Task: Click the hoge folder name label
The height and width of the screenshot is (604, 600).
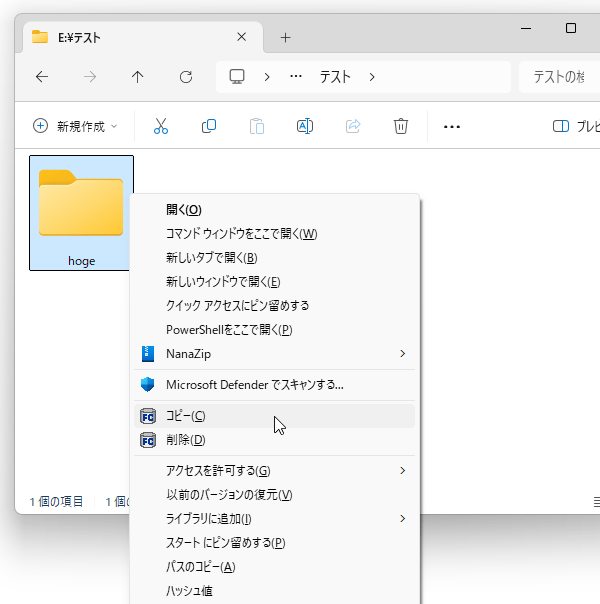Action: click(81, 261)
